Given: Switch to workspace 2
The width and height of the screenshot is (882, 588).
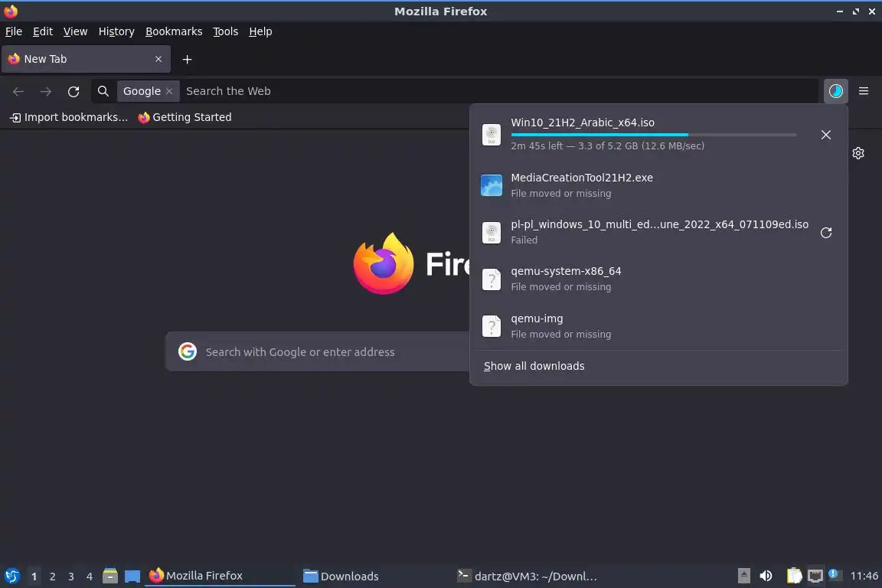Looking at the screenshot, I should click(52, 577).
